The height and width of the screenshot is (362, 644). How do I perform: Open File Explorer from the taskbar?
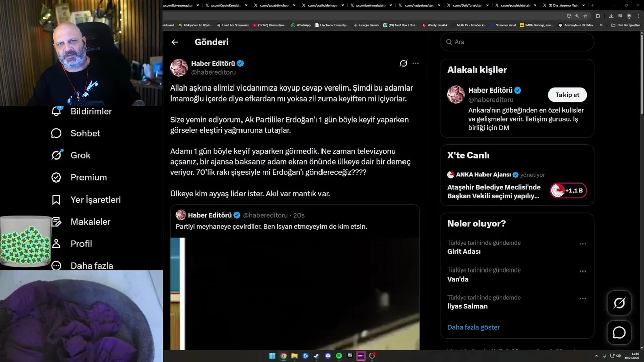(x=294, y=356)
